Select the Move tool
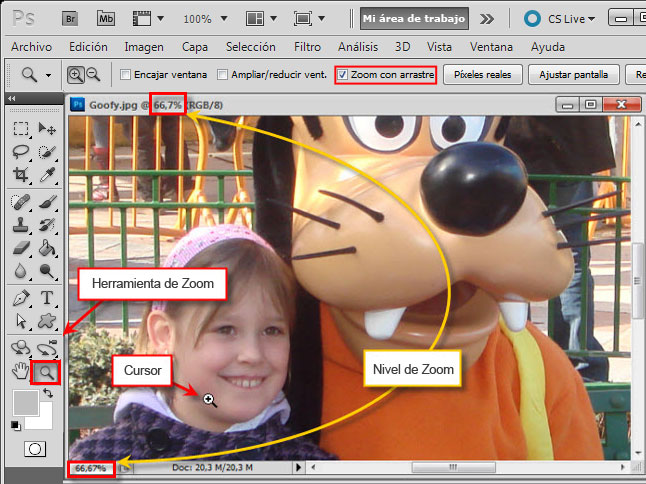The height and width of the screenshot is (484, 646). (47, 129)
